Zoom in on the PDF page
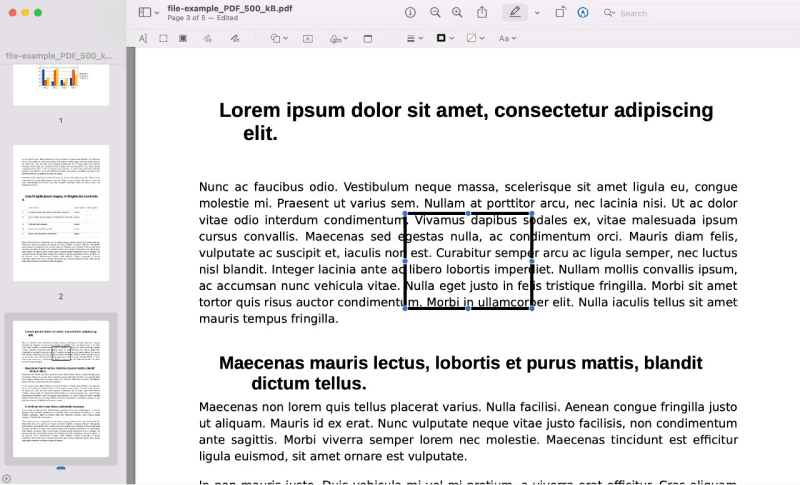Screen dimensions: 800x485 [457, 13]
